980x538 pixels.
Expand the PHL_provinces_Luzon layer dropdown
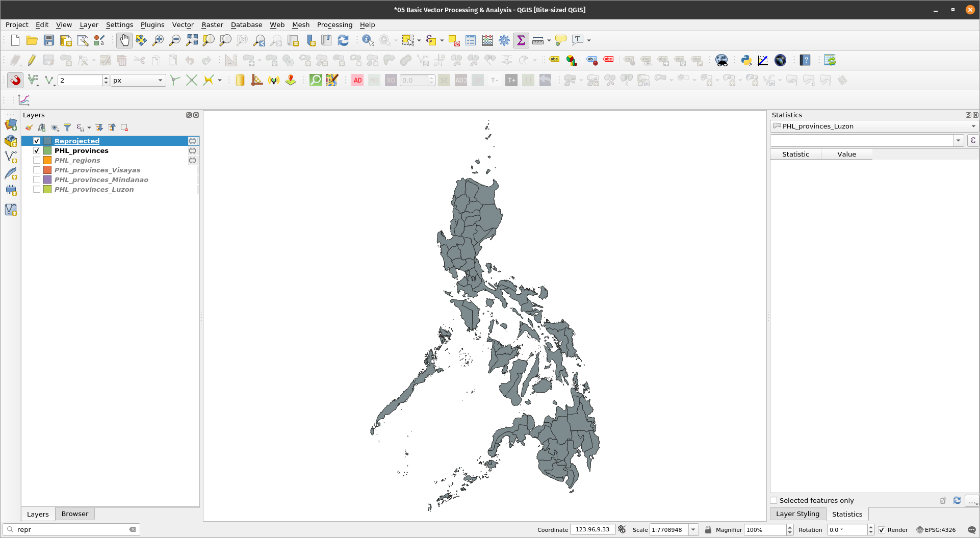point(973,126)
